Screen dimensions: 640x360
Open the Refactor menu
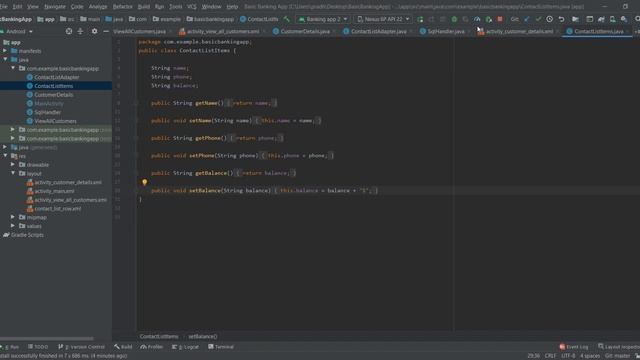pyautogui.click(x=122, y=7)
